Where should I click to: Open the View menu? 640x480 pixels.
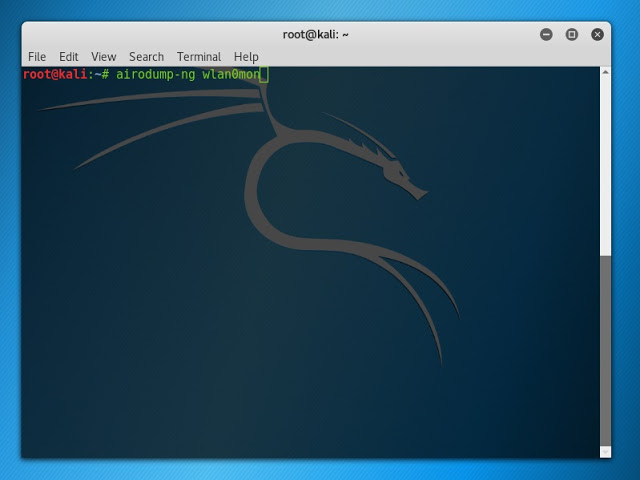[104, 57]
